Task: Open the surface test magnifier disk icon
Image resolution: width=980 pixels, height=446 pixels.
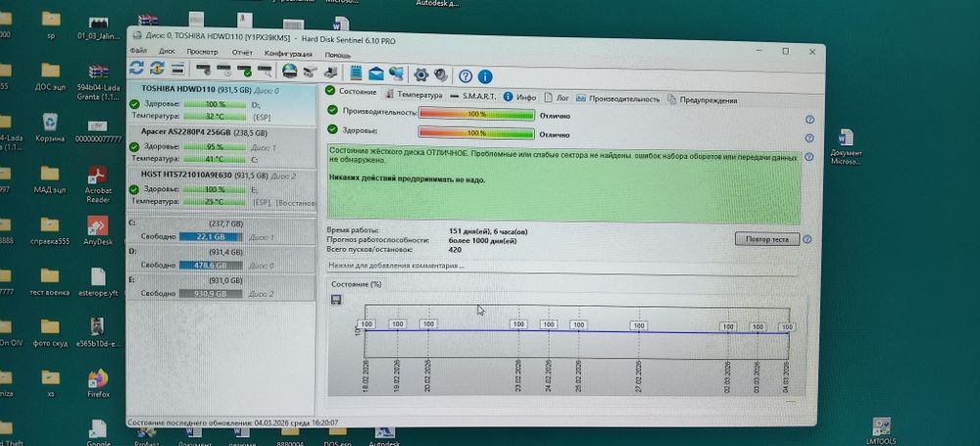Action: pos(265,70)
